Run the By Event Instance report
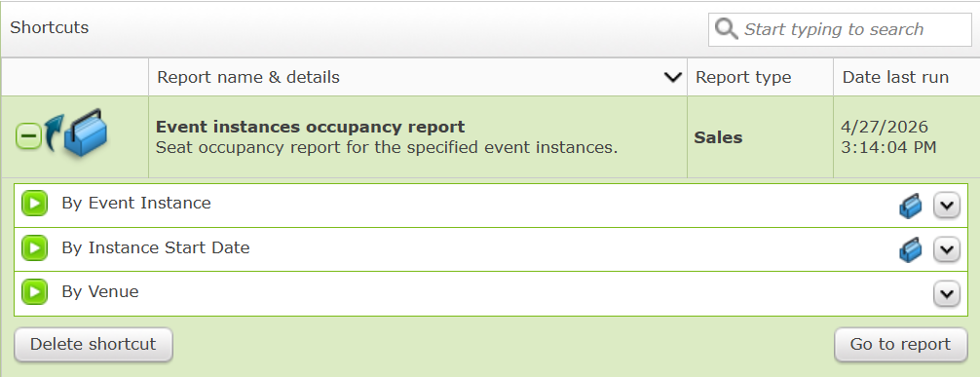The image size is (980, 377). click(34, 204)
